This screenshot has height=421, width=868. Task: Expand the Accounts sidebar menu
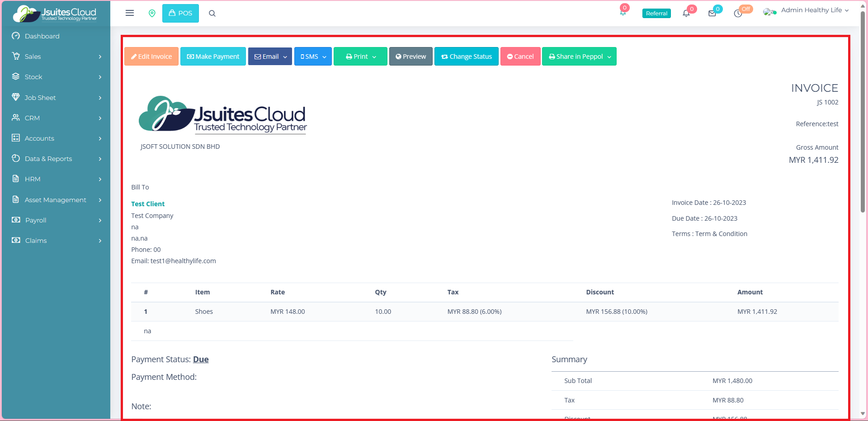tap(56, 138)
